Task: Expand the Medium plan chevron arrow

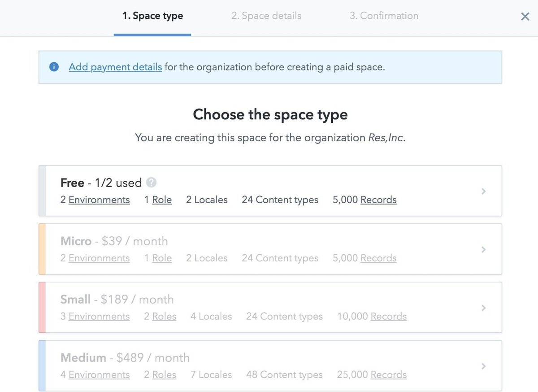Action: [x=483, y=366]
